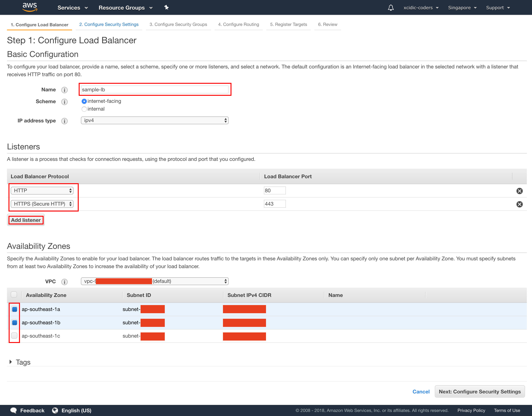
Task: Click the pin shortcut icon in navbar
Action: click(166, 8)
